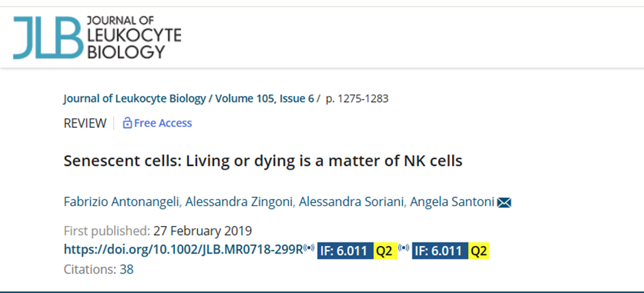Click the article title about senescent cells
The image size is (644, 293).
(x=263, y=161)
